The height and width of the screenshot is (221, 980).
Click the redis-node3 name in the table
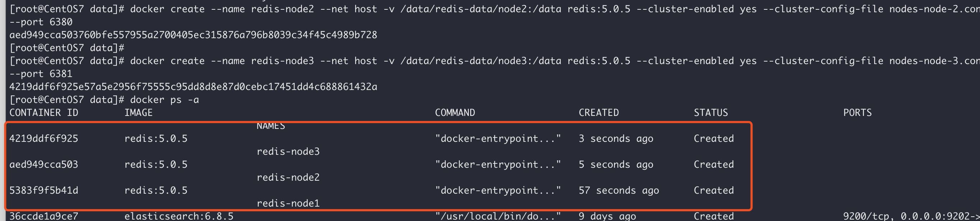(288, 152)
